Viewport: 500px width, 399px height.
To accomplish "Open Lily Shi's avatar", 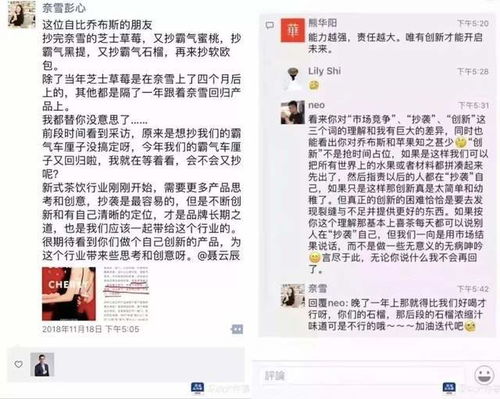I will pyautogui.click(x=293, y=79).
